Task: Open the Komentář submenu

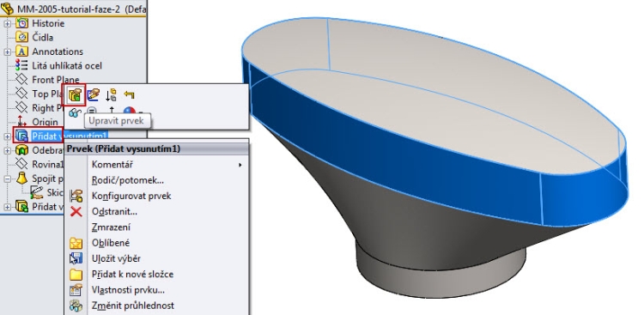Action: (x=157, y=165)
